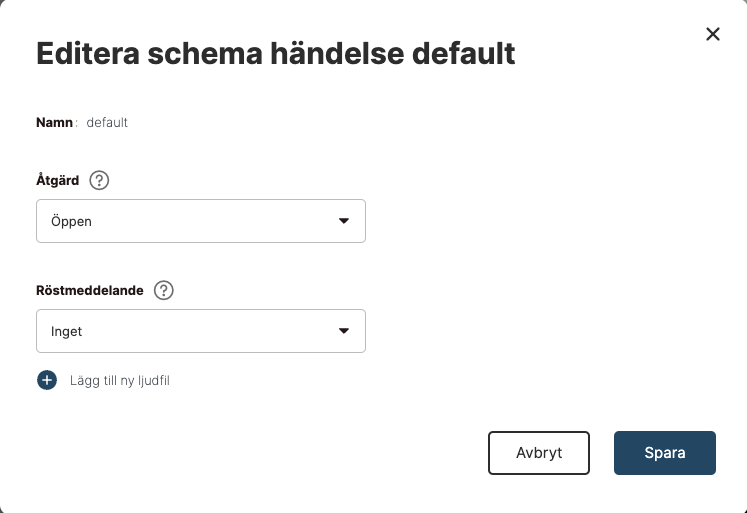Click the Namn label

point(54,122)
